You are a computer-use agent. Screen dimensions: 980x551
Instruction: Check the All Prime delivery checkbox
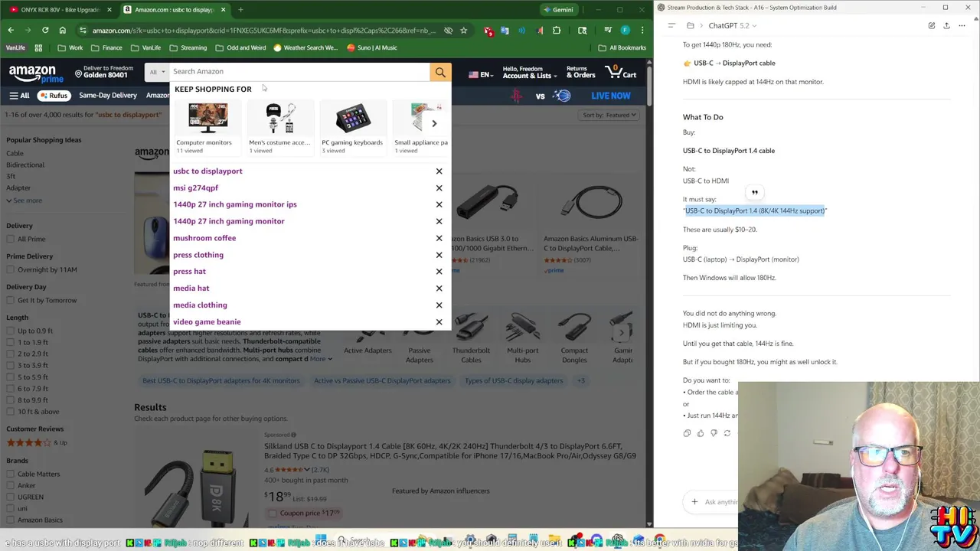[11, 239]
